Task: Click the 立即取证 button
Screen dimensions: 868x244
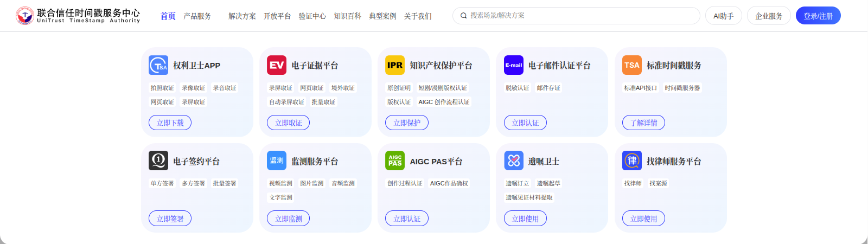Action: point(289,123)
